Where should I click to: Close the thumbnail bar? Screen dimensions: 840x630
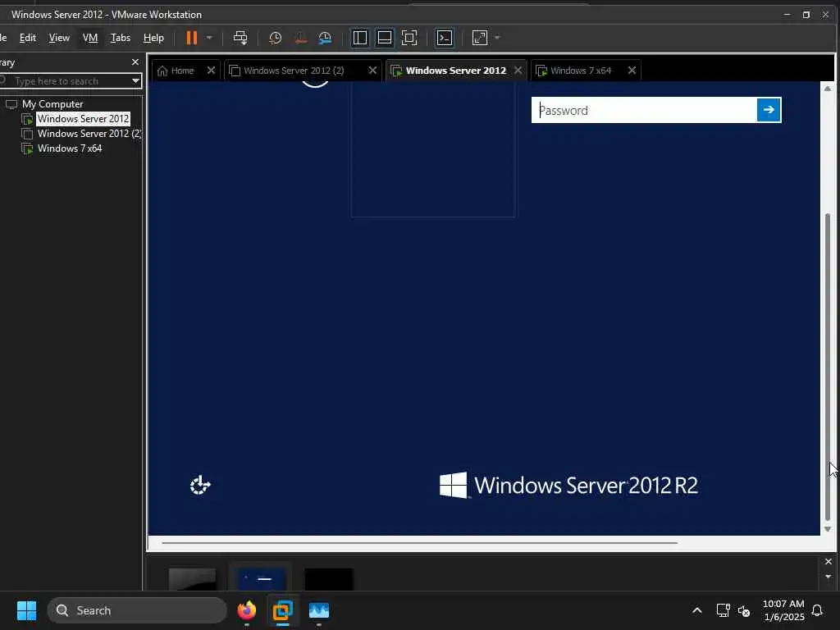(x=829, y=561)
